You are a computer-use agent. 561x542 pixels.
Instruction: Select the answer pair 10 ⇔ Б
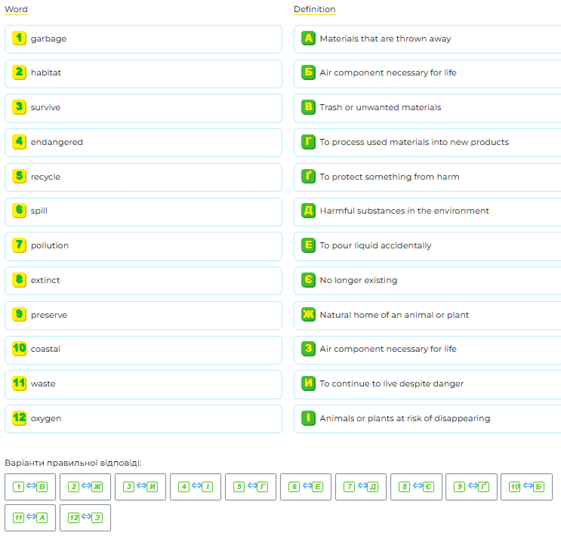(x=526, y=487)
